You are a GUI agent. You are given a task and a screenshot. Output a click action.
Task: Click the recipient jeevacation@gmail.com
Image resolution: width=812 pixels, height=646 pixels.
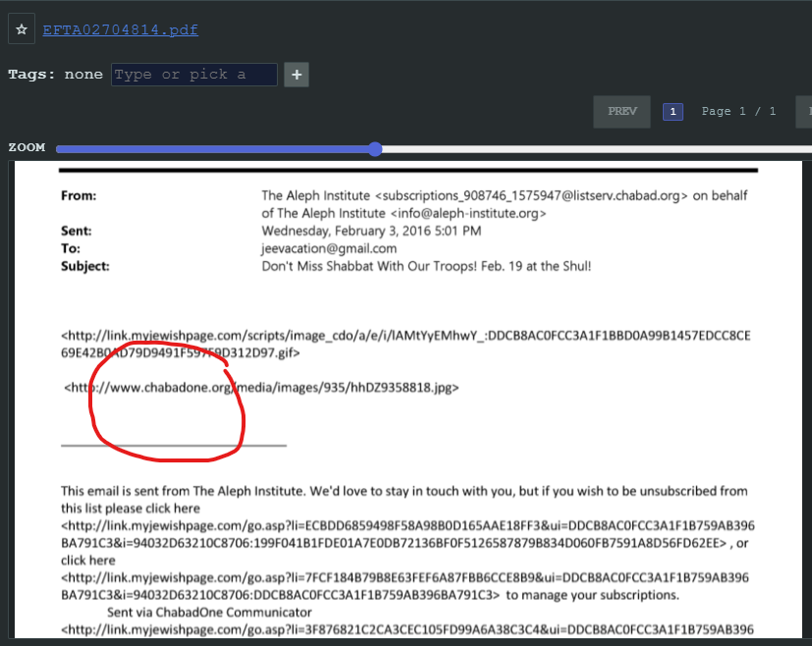(329, 248)
